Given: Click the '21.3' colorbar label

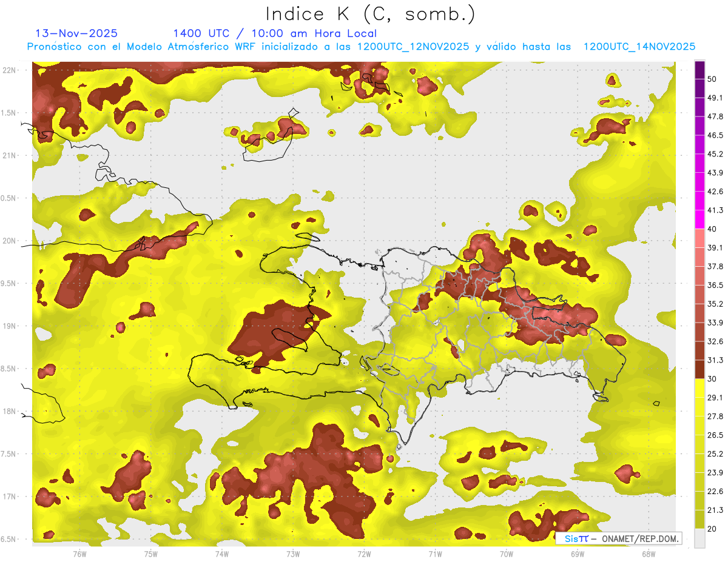Looking at the screenshot, I should click(715, 510).
